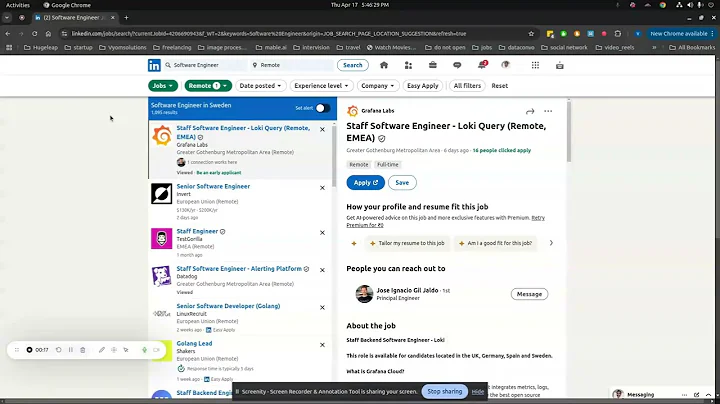
Task: Open the Hugeleap bookmarks folder
Action: 41,47
